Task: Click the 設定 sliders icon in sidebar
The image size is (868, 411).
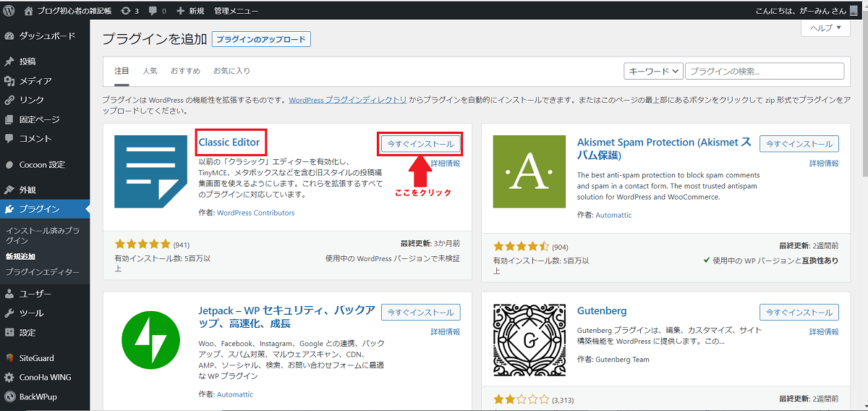Action: (x=9, y=333)
